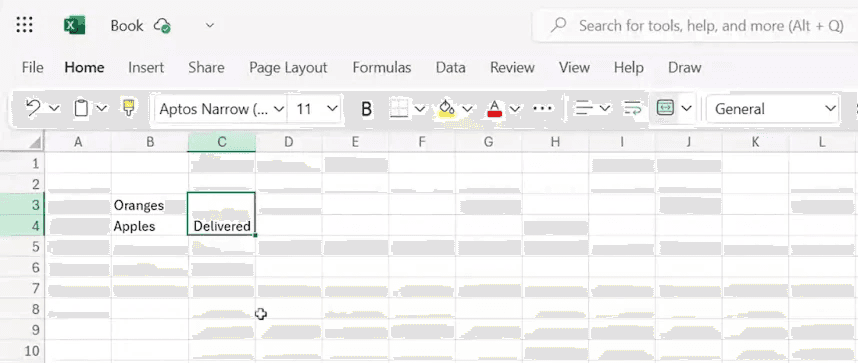This screenshot has width=858, height=363.
Task: Click the Select All corner triangle
Action: click(35, 143)
